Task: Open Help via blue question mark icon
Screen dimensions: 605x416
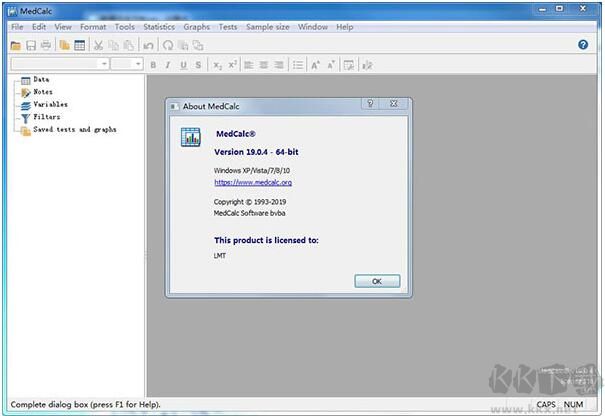Action: click(583, 45)
